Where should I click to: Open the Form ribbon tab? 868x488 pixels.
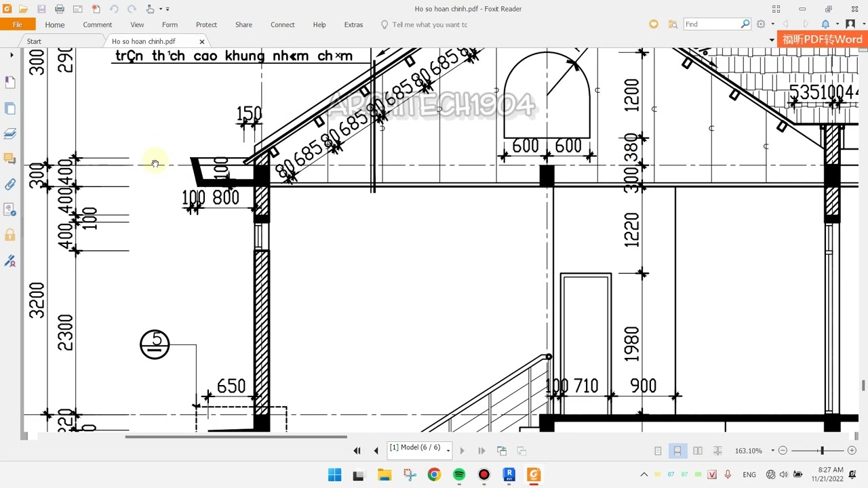(x=170, y=24)
